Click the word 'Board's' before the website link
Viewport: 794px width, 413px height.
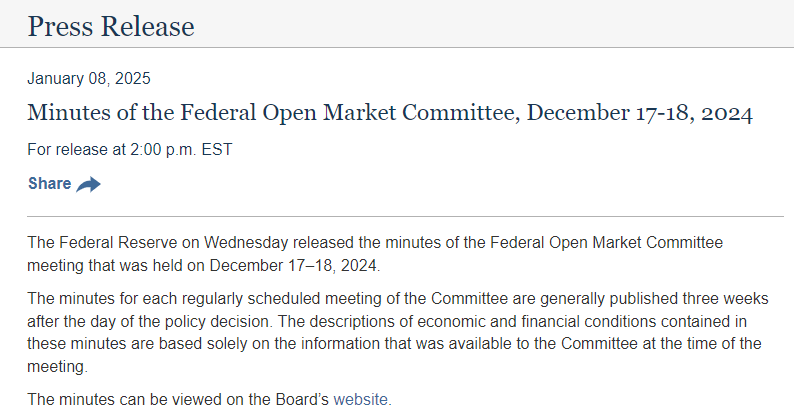pos(299,399)
